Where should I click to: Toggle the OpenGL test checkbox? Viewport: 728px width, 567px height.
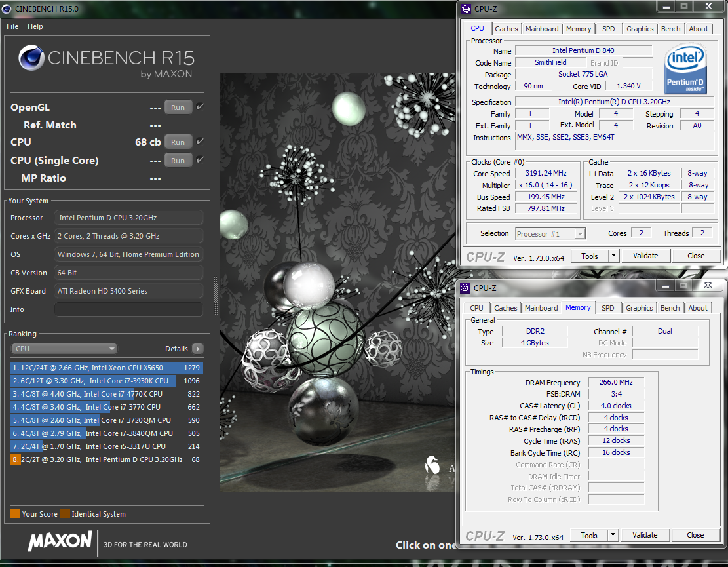coord(200,107)
